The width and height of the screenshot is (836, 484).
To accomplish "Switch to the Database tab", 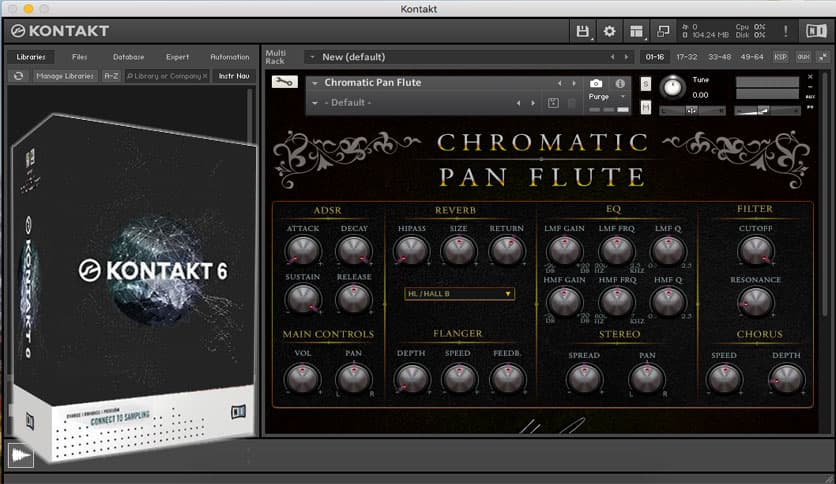I will (128, 57).
